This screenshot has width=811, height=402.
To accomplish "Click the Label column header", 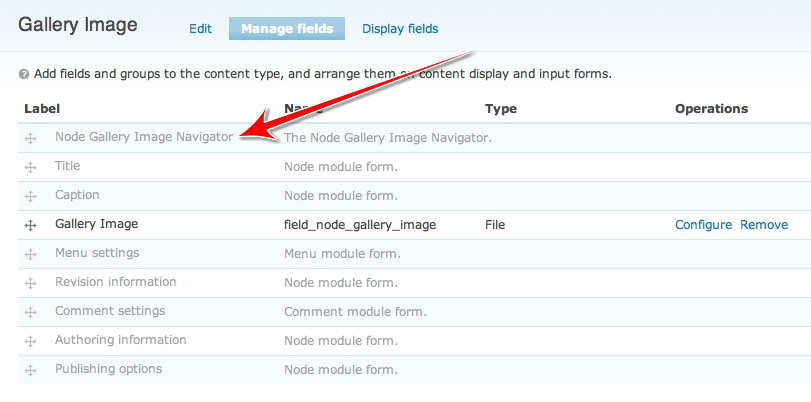I will pyautogui.click(x=42, y=108).
